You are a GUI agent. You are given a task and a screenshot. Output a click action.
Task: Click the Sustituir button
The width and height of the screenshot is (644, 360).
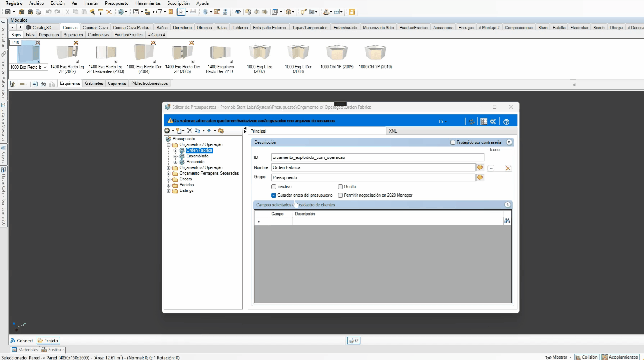53,350
